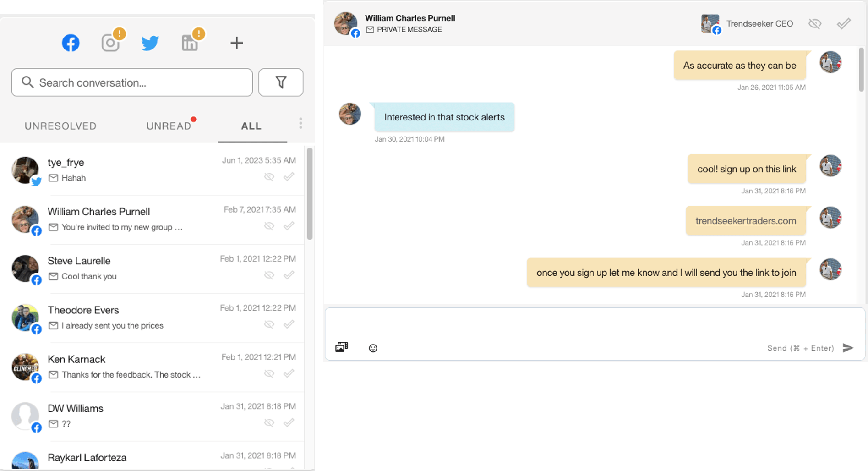Open the trendseekertraders.com link
Image resolution: width=868 pixels, height=471 pixels.
[x=746, y=221]
